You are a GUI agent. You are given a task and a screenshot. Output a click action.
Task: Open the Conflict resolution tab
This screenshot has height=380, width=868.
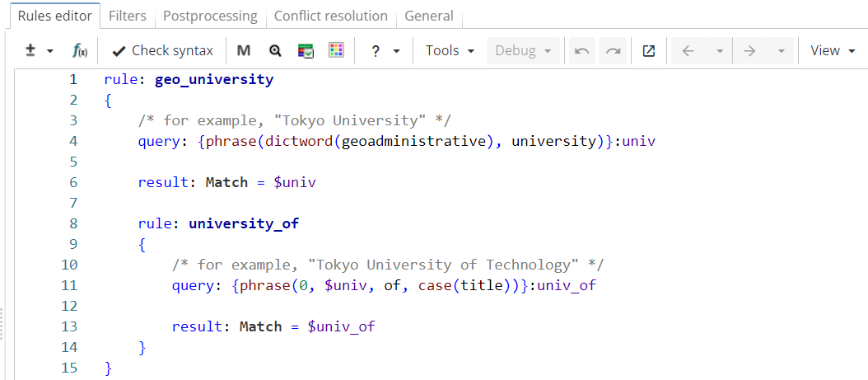[331, 16]
